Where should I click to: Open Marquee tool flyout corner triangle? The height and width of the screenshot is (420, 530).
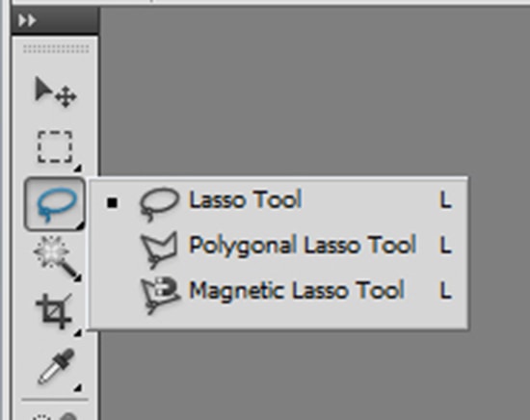[78, 168]
